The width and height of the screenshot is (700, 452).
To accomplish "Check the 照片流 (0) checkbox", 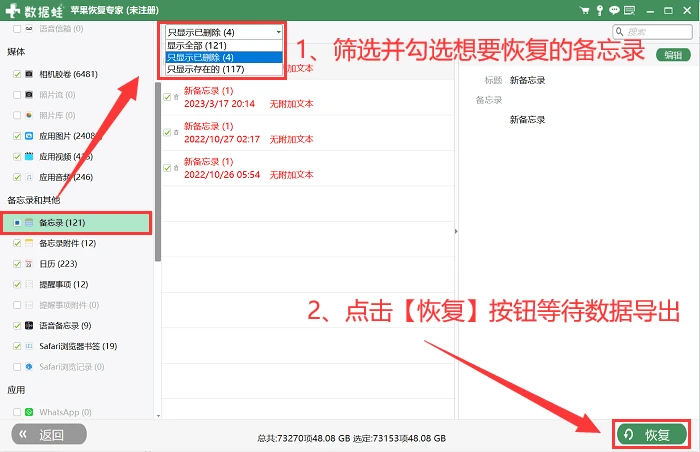I will 17,95.
